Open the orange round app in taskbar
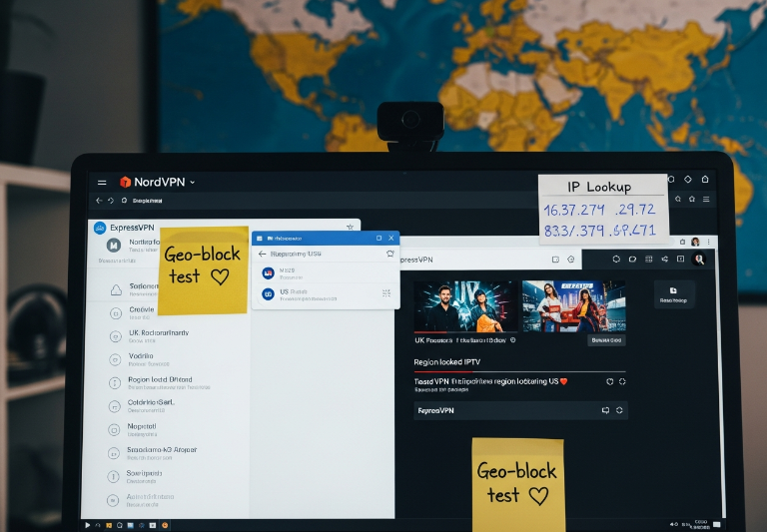Viewport: 767px width, 532px height. point(165,525)
